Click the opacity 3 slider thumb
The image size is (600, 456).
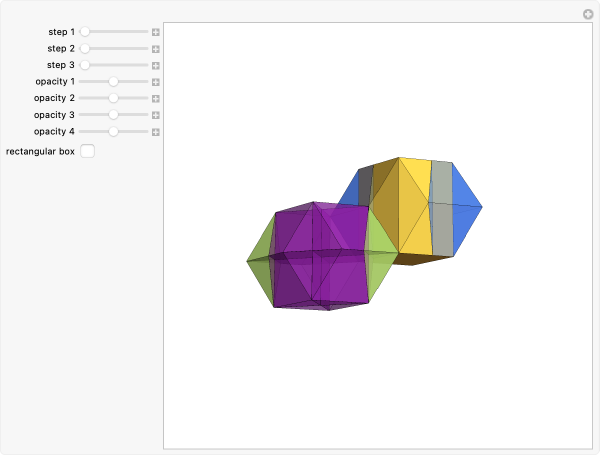point(114,115)
